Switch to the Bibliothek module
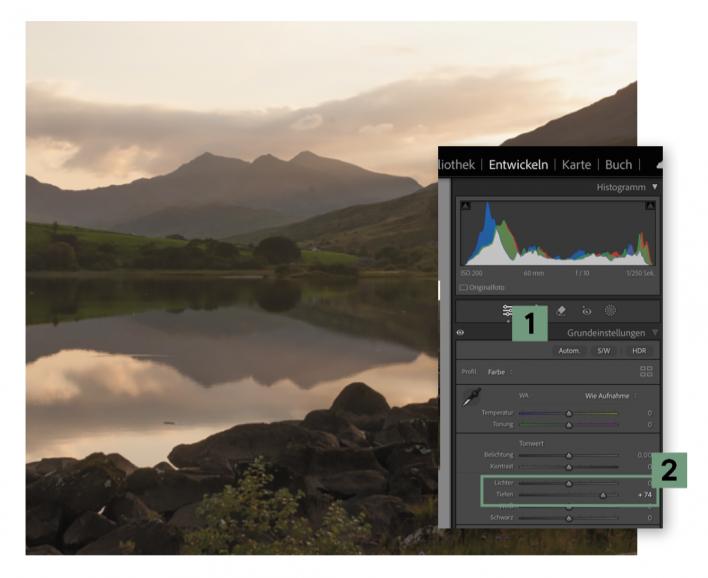Screen dimensions: 708x578 click(456, 164)
